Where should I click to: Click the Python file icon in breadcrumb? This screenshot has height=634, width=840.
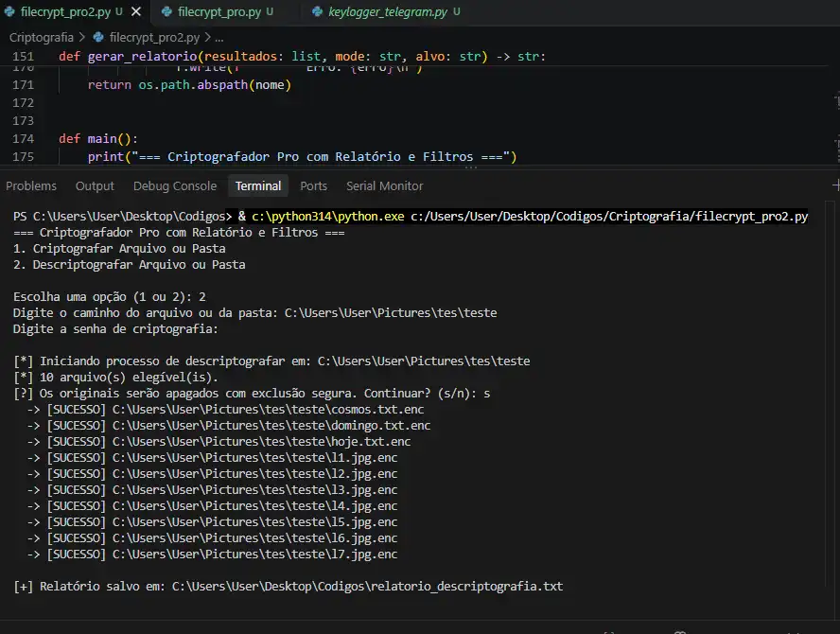point(98,38)
